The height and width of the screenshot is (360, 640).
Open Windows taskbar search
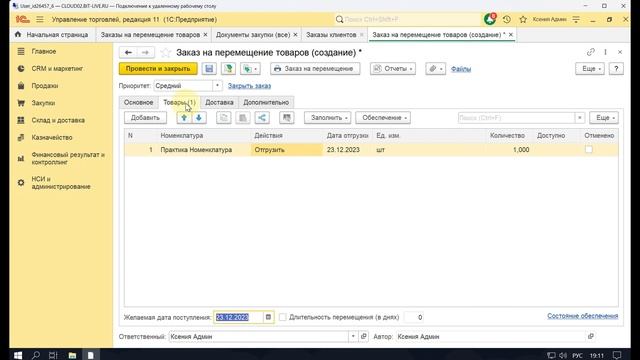36,355
